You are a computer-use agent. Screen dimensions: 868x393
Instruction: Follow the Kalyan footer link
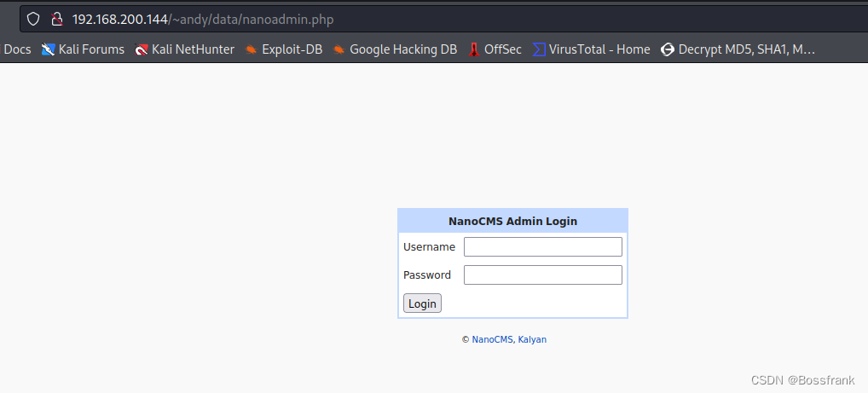click(532, 340)
